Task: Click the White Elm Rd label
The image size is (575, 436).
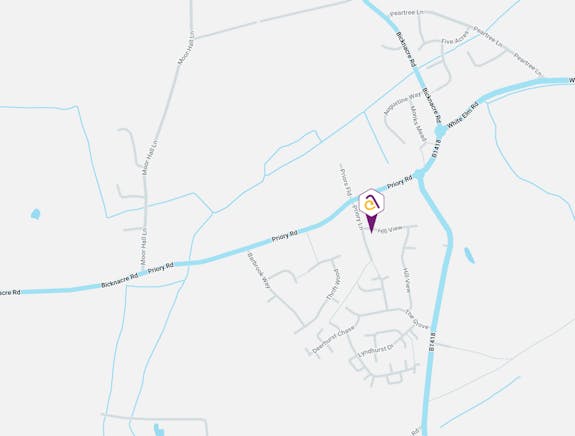Action: [x=463, y=115]
